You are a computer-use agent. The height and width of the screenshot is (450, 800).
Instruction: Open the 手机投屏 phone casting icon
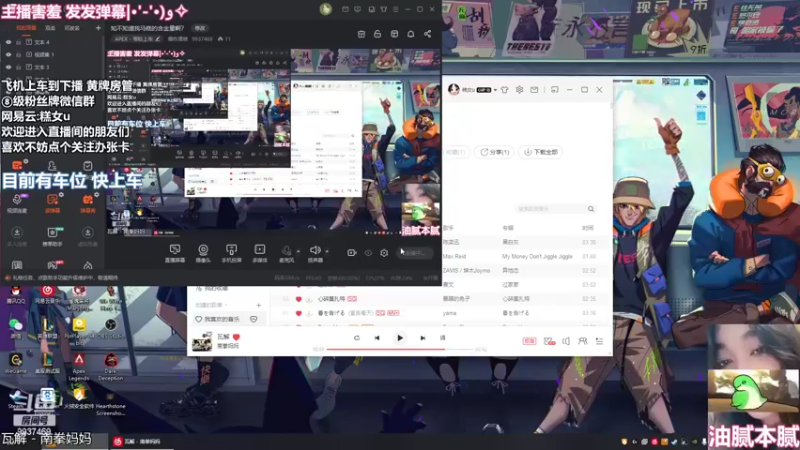(x=231, y=249)
